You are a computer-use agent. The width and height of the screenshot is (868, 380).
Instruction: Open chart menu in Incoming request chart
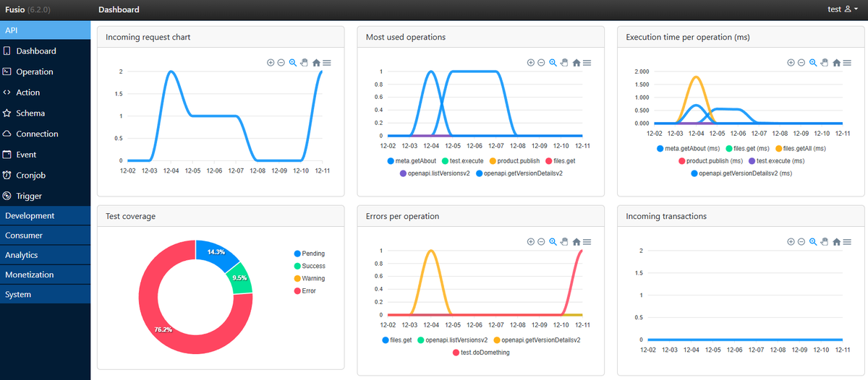coord(327,63)
